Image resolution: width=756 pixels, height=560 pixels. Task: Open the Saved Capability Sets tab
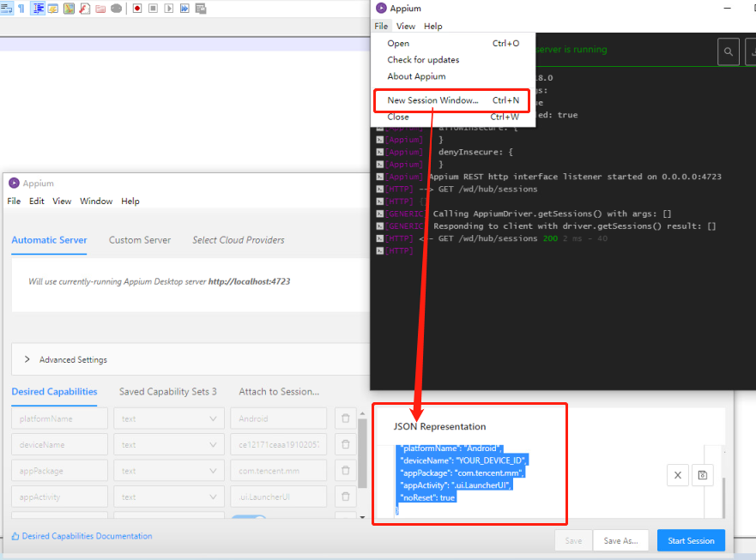click(168, 392)
